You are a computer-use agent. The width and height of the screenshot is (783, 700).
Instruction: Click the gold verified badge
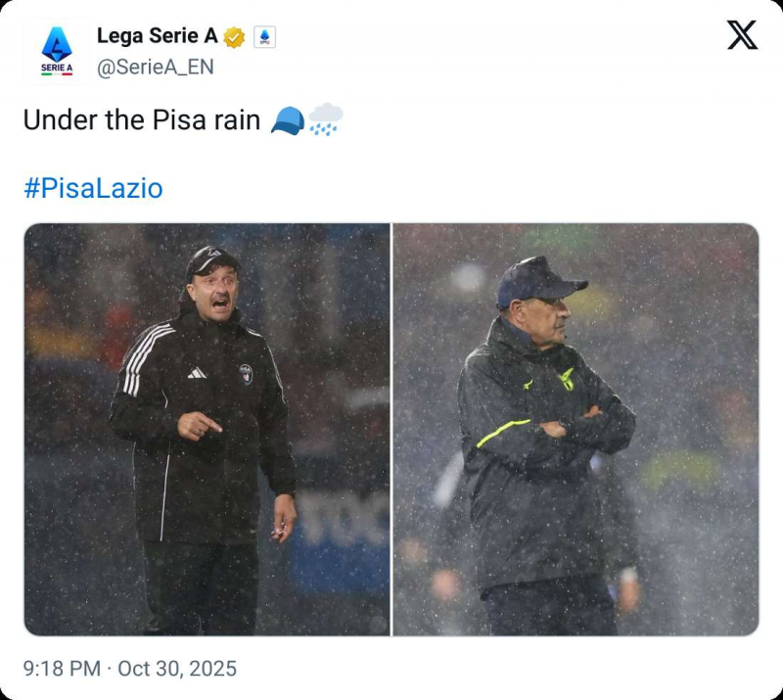(x=234, y=37)
